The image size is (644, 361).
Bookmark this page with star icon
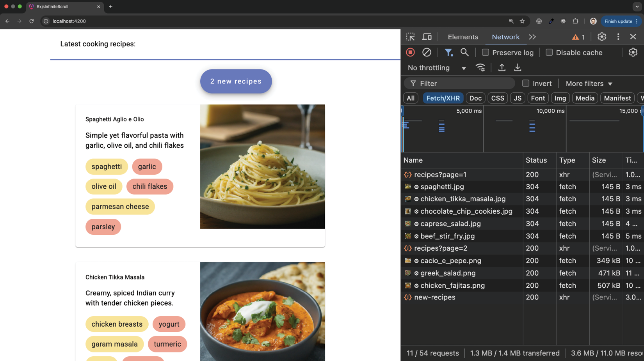coord(522,21)
